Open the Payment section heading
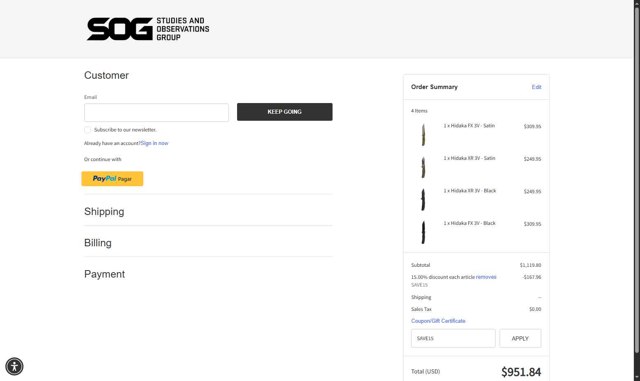This screenshot has height=381, width=640. [104, 274]
